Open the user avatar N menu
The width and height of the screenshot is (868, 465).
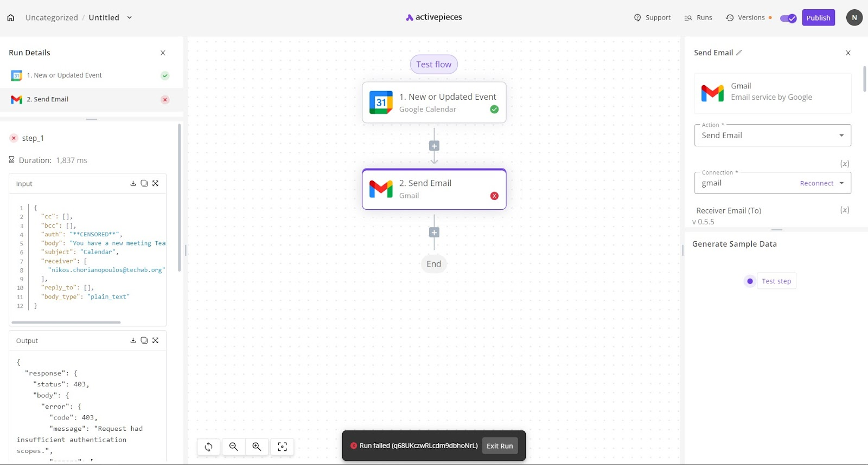854,17
